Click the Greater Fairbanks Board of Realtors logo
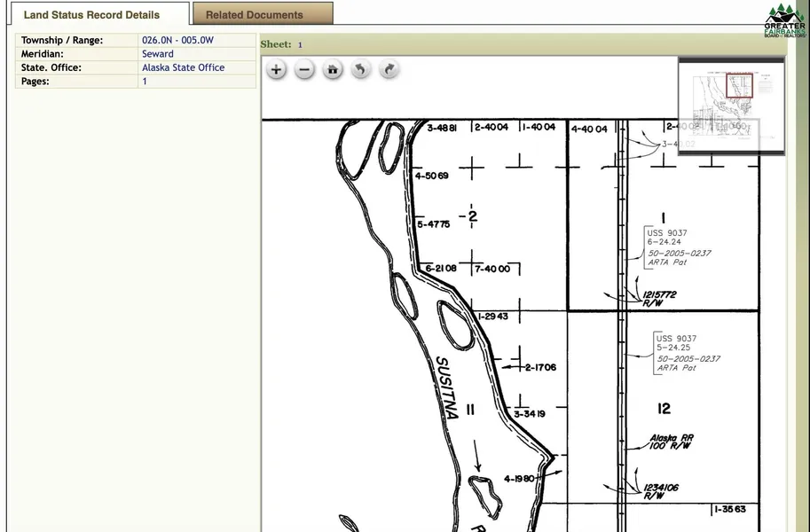This screenshot has width=810, height=532. point(784,20)
